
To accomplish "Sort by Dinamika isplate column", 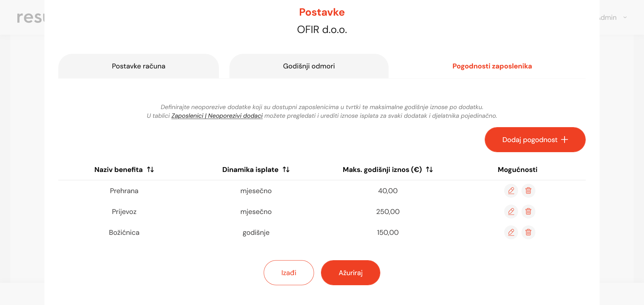I will [286, 170].
